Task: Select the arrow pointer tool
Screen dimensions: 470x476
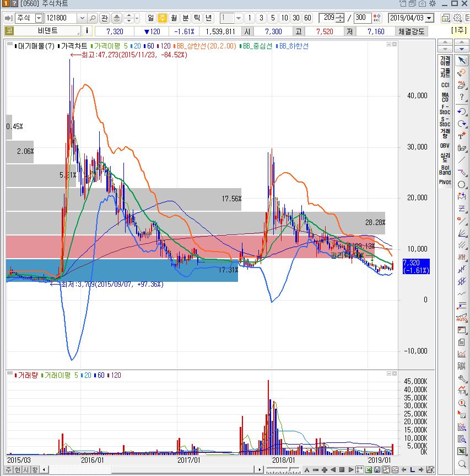Action: (462, 61)
